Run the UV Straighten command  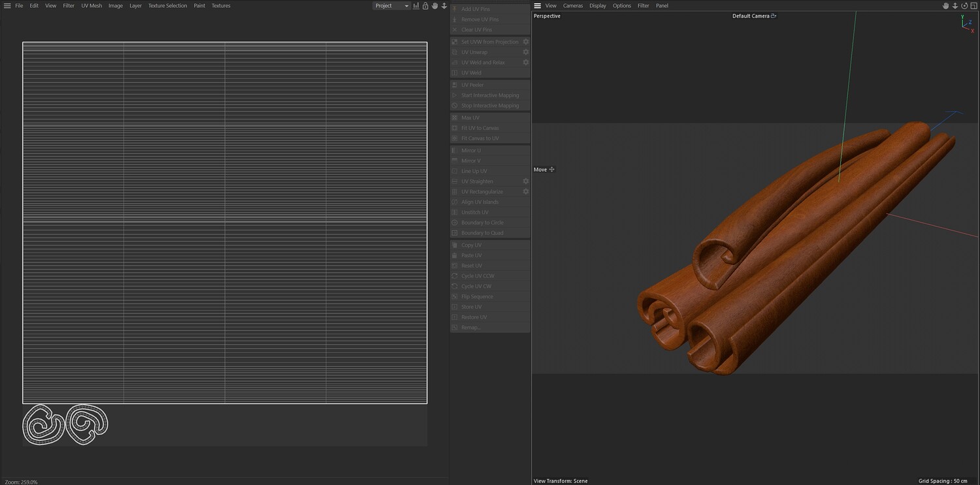485,181
